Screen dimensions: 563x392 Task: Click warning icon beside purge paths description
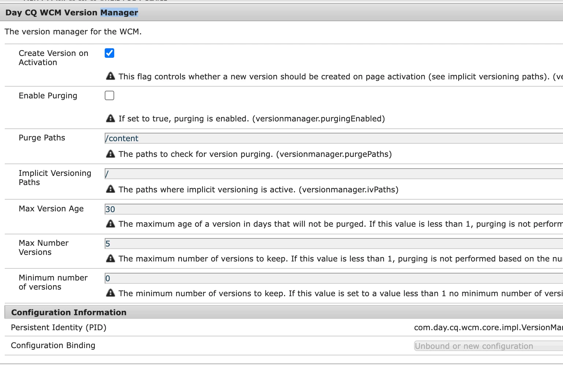[111, 154]
